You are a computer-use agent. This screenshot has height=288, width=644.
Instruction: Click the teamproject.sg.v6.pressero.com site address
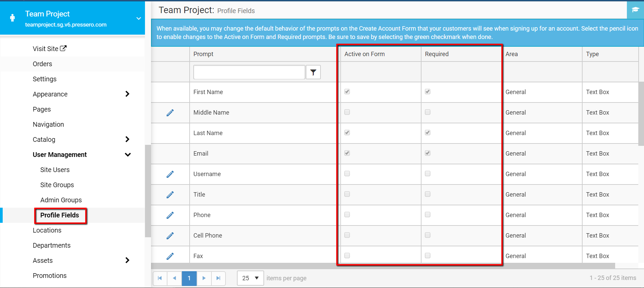(x=66, y=25)
